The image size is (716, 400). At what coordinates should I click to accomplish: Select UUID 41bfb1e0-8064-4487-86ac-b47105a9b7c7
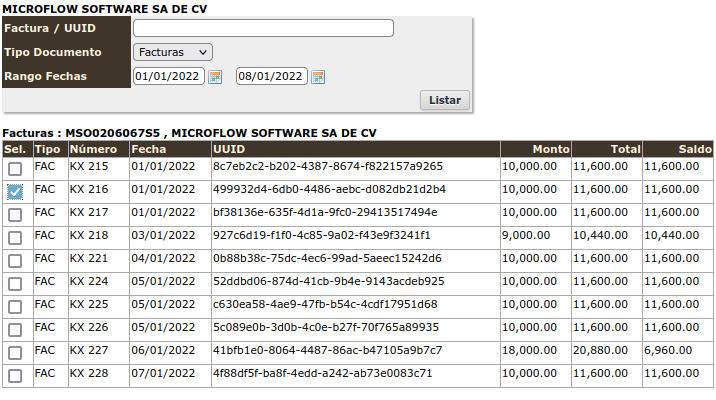coord(328,350)
